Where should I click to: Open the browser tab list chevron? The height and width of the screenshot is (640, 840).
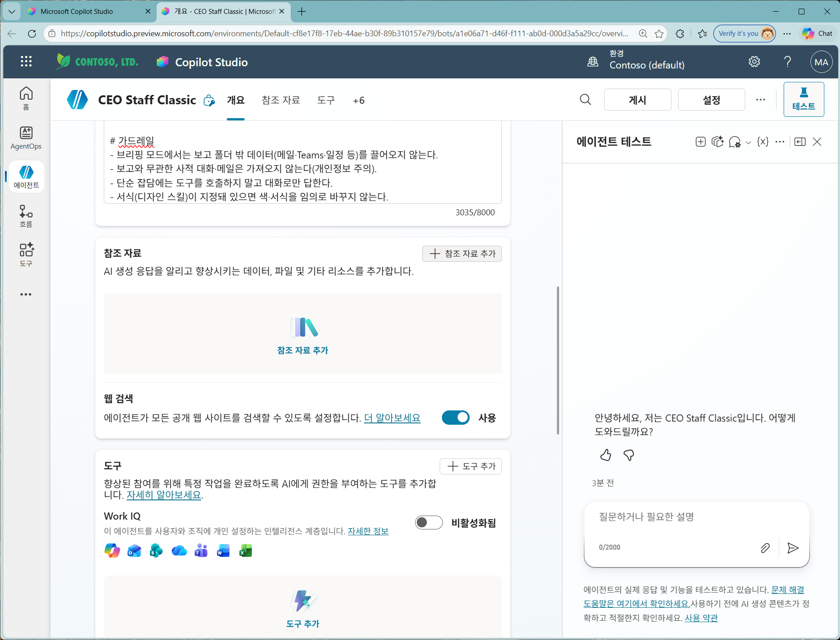(12, 12)
